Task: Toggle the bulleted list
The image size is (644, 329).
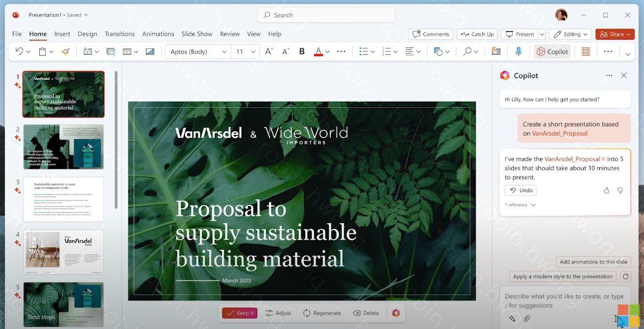Action: 363,51
